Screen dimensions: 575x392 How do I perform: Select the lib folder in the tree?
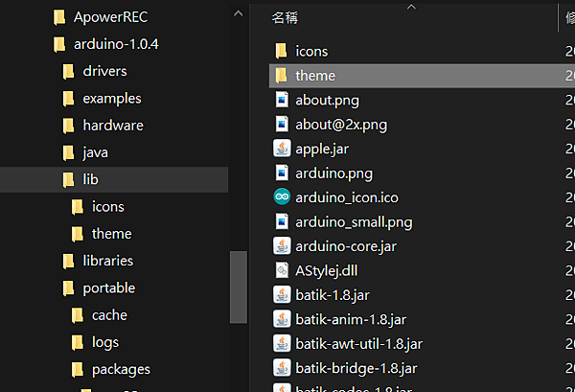pyautogui.click(x=114, y=179)
